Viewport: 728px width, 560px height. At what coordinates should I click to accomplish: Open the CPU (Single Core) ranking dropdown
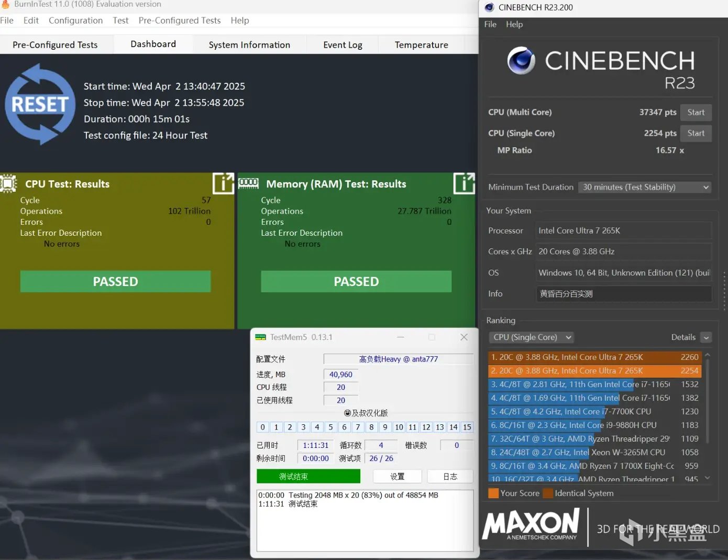point(532,337)
